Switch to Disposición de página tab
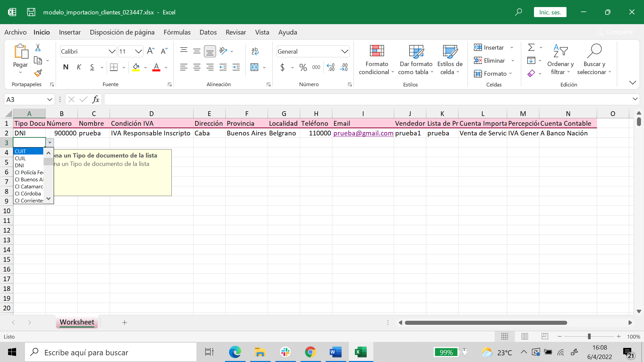 pyautogui.click(x=122, y=32)
